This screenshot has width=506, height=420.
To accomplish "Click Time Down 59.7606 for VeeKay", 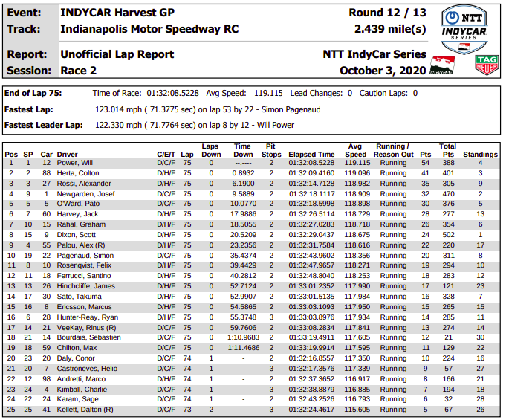I will tap(243, 328).
